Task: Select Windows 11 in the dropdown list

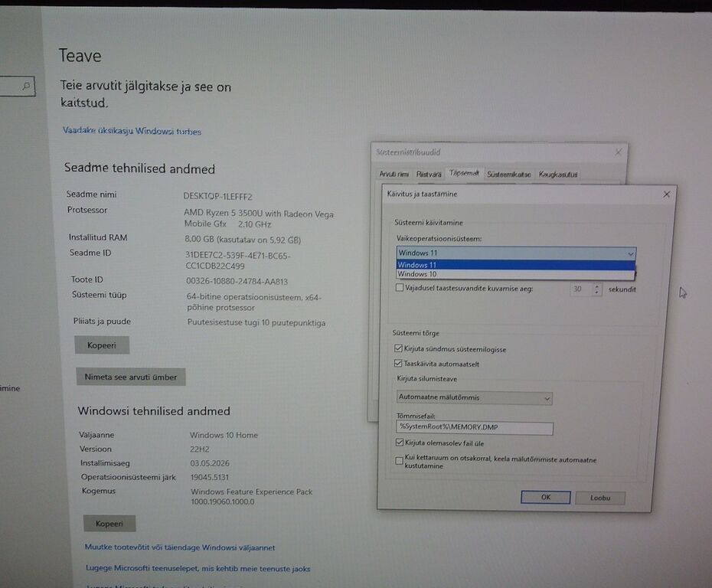Action: point(515,265)
